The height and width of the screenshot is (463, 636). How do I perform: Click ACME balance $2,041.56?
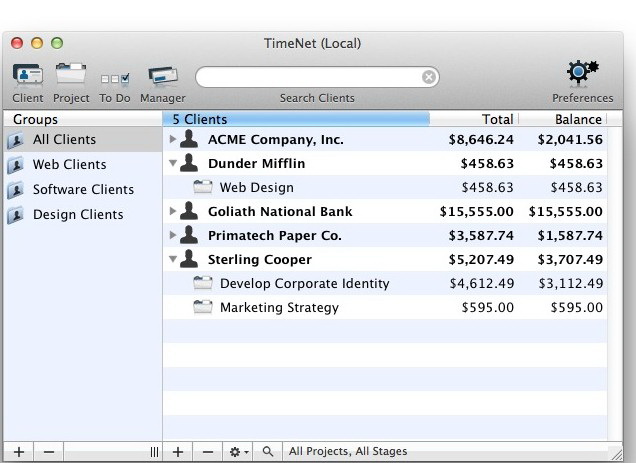click(570, 140)
